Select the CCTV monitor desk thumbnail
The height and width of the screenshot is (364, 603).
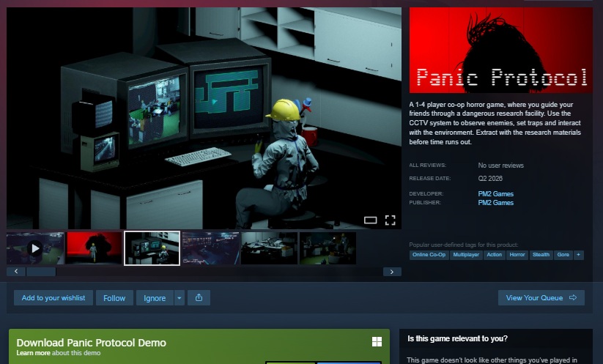[152, 248]
